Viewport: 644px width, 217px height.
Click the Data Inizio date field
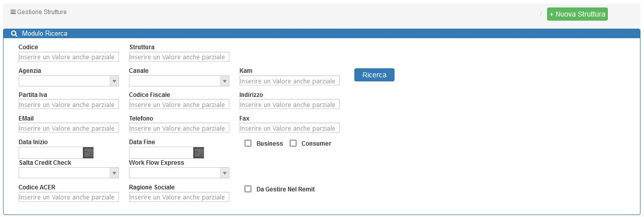[51, 153]
